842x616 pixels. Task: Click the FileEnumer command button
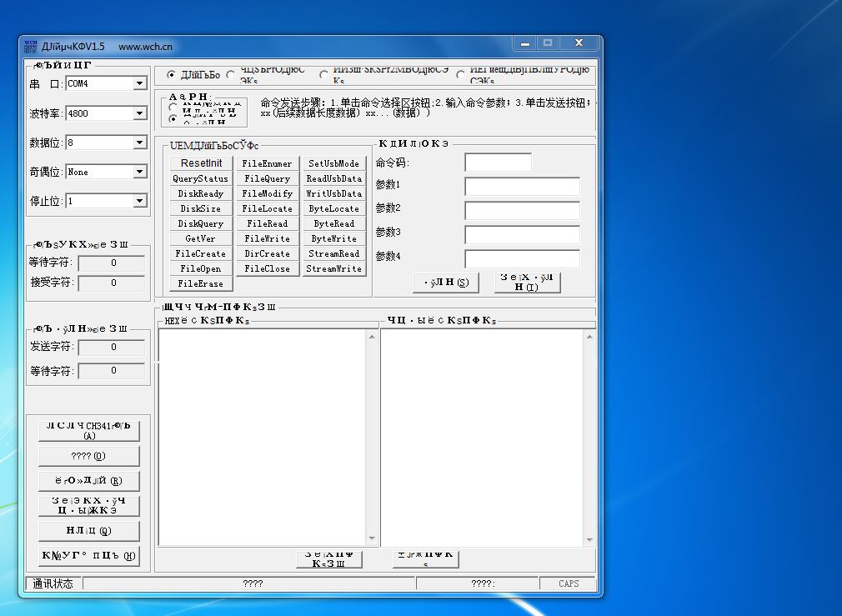pos(267,163)
